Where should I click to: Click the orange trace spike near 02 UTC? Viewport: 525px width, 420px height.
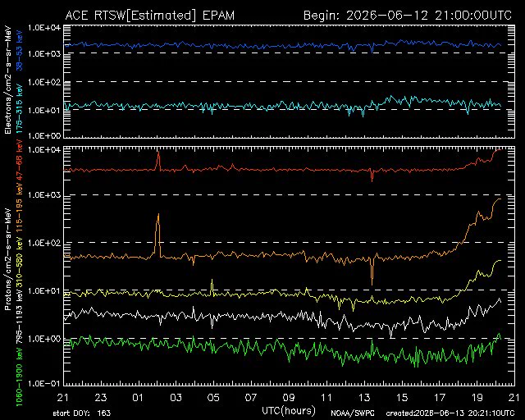(x=158, y=235)
